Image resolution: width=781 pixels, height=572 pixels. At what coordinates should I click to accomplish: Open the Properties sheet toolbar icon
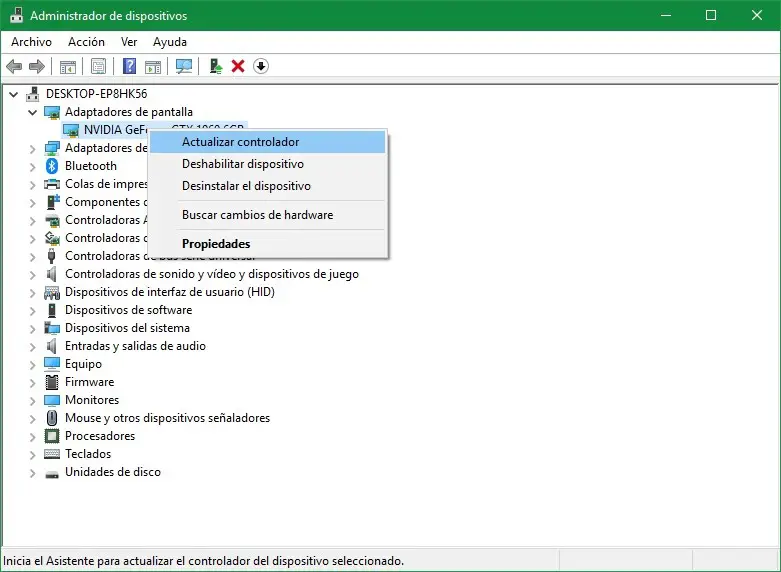(x=99, y=66)
